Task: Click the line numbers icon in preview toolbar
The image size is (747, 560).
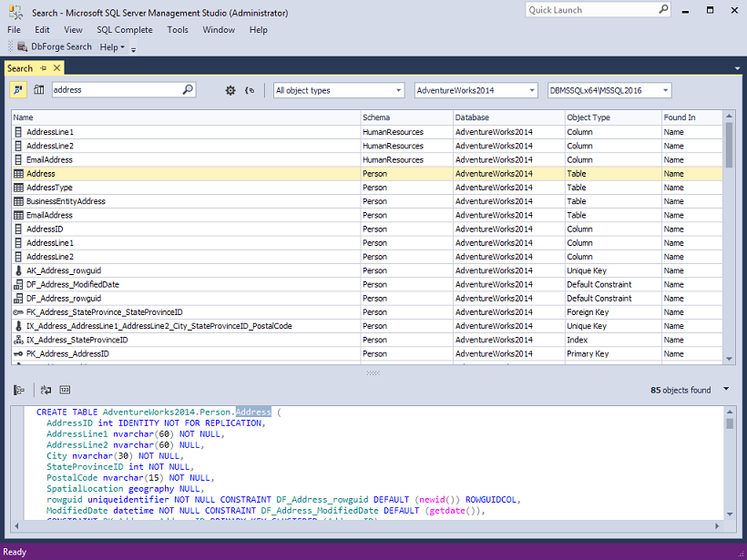Action: [65, 390]
